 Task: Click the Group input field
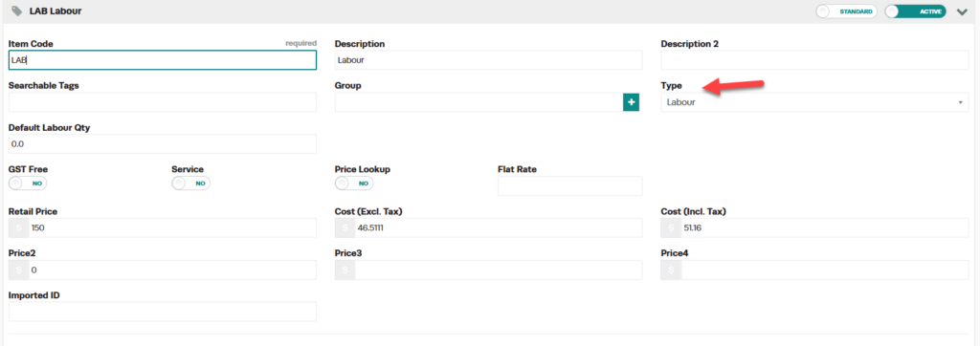(x=479, y=102)
